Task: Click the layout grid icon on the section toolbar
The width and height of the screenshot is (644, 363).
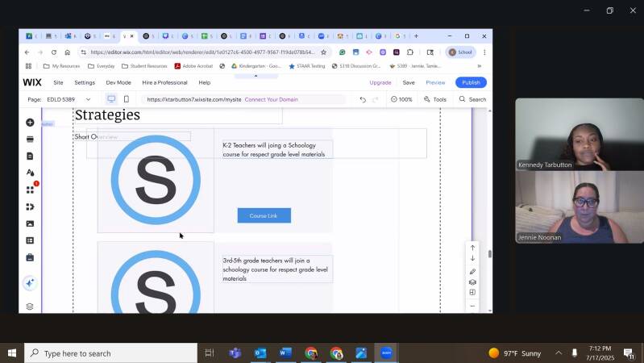Action: (x=472, y=292)
